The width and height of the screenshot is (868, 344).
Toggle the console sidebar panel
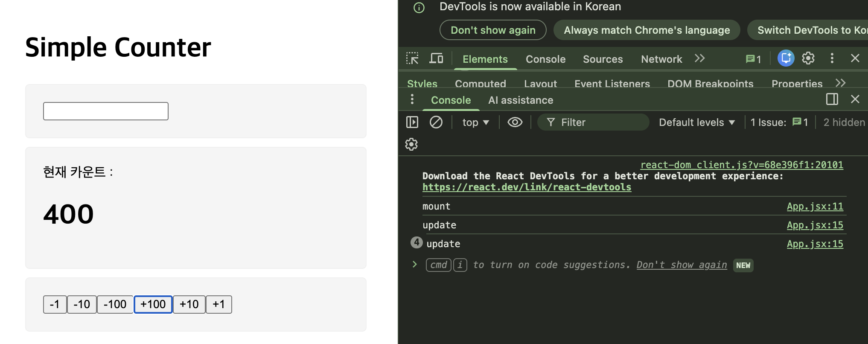click(x=412, y=122)
